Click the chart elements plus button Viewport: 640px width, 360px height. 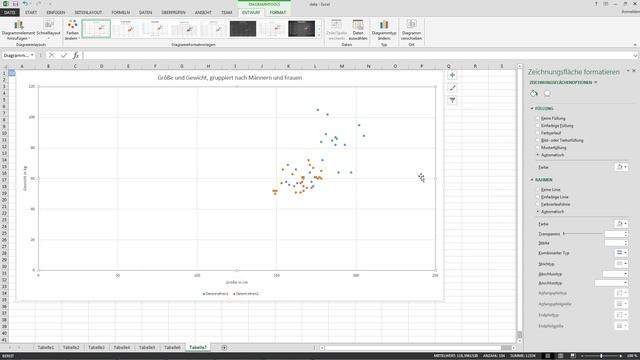(452, 75)
